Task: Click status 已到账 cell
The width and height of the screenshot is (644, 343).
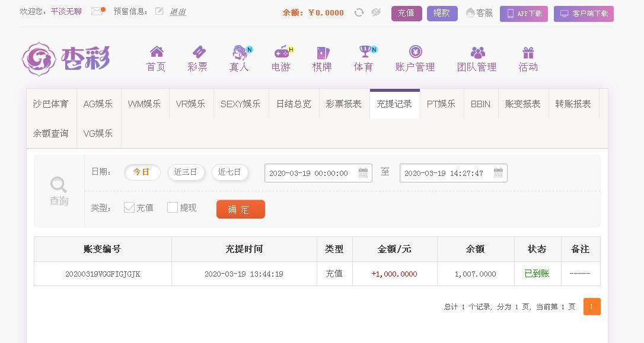Action: pos(537,274)
